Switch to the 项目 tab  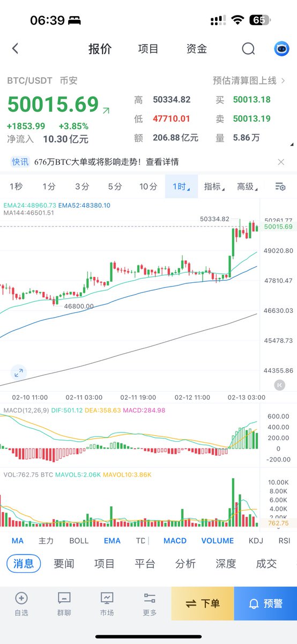(148, 49)
